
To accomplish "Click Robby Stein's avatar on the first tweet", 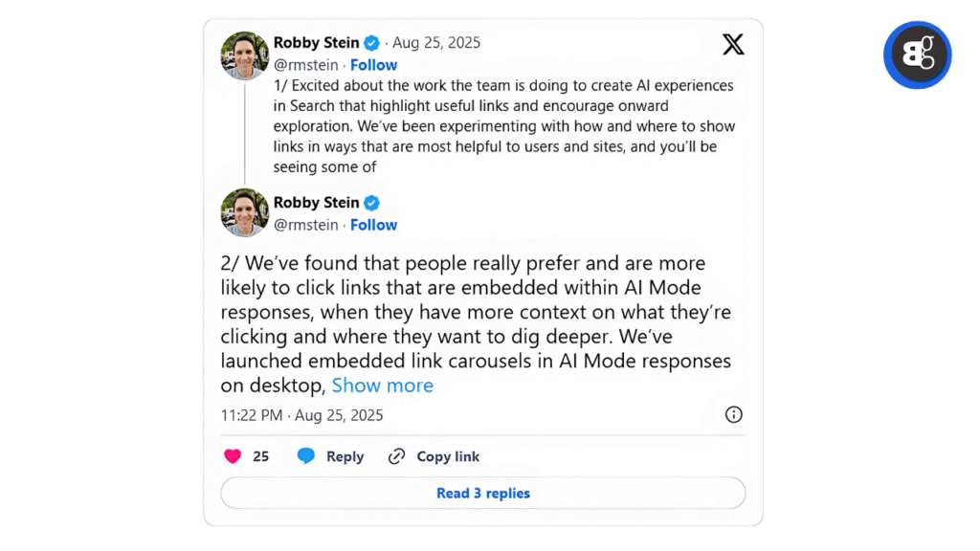I will (244, 55).
